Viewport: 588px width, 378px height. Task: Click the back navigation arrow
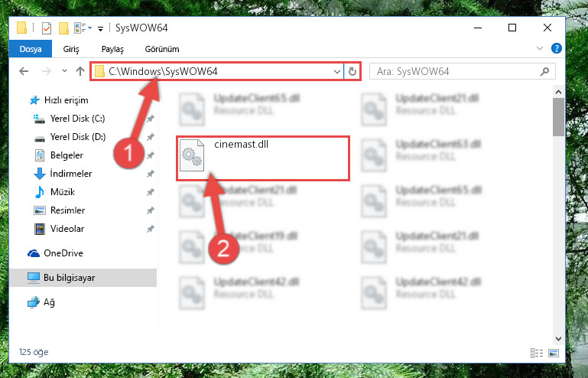(24, 71)
